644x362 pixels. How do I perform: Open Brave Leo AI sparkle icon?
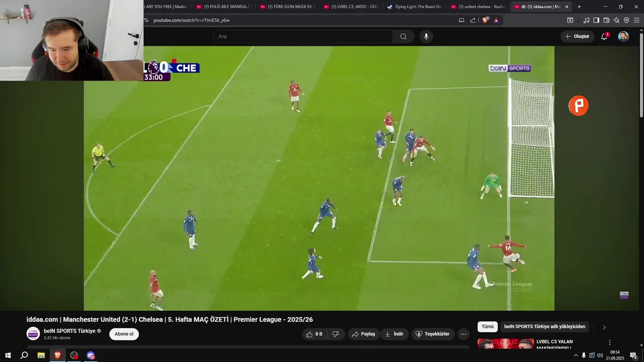pos(616,20)
